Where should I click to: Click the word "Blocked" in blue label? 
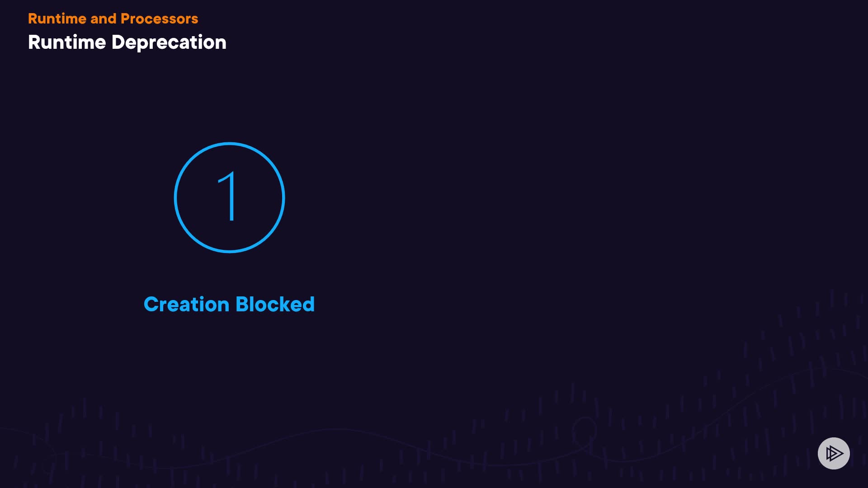(x=275, y=304)
